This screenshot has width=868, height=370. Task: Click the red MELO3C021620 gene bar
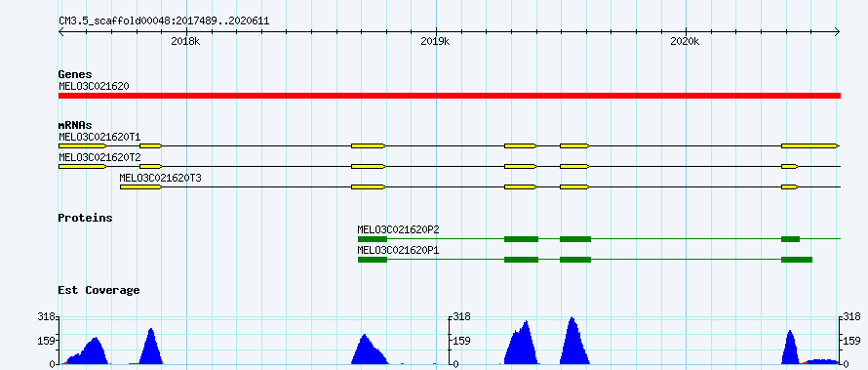[x=450, y=96]
